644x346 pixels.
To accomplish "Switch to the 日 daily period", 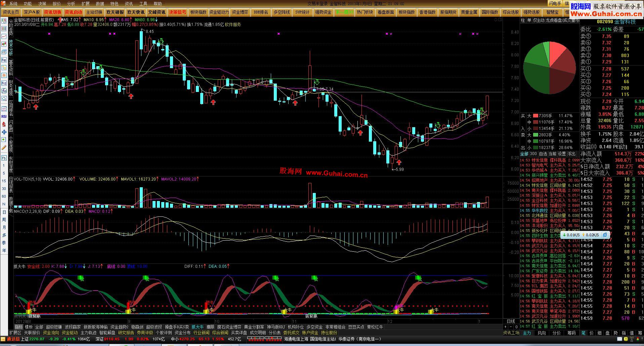I will click(4, 212).
